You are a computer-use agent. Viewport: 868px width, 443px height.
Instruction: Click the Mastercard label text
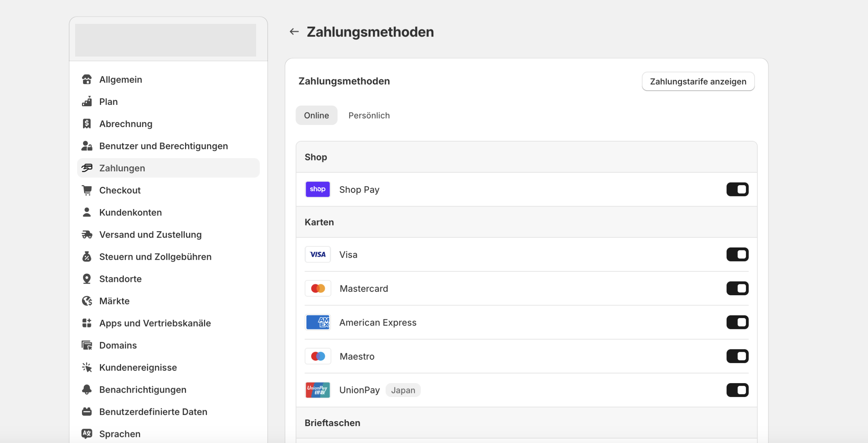(364, 288)
